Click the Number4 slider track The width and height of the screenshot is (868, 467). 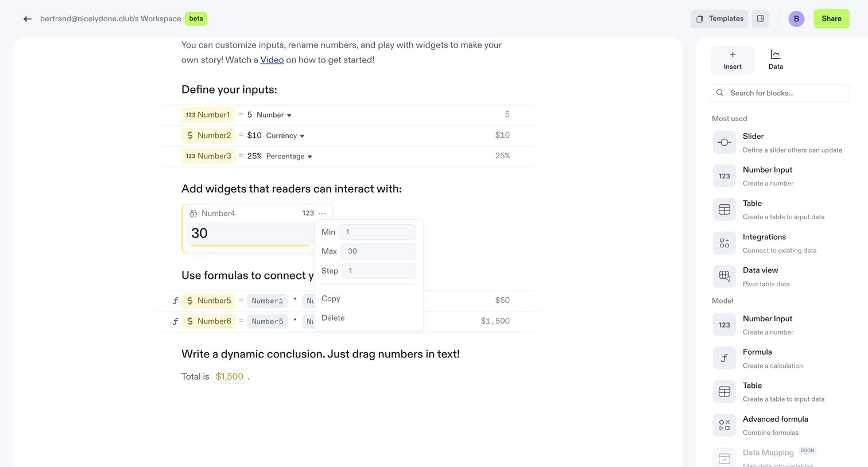point(251,246)
